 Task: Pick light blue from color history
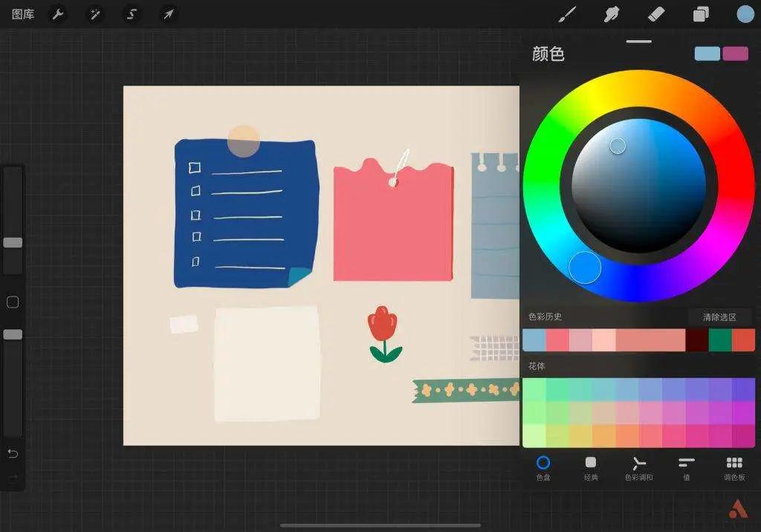534,340
